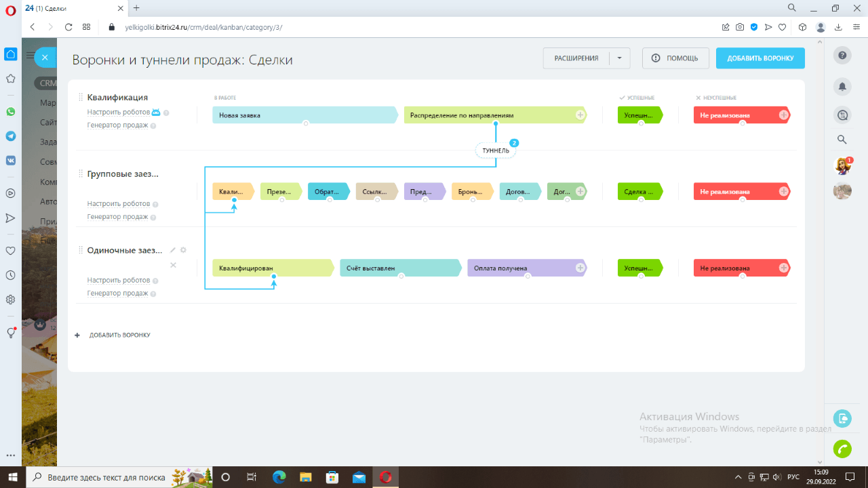Open the gear settings for Одиночные заезды funnel
The image size is (868, 488).
pos(183,250)
